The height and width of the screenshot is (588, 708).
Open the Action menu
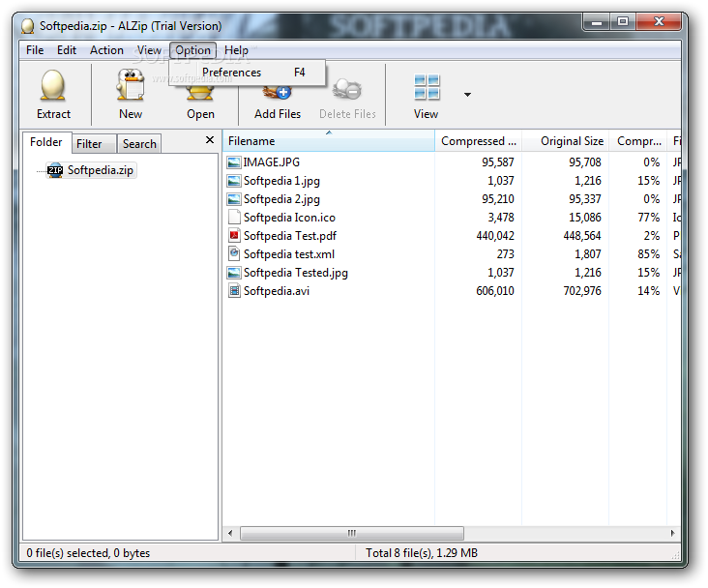click(106, 50)
